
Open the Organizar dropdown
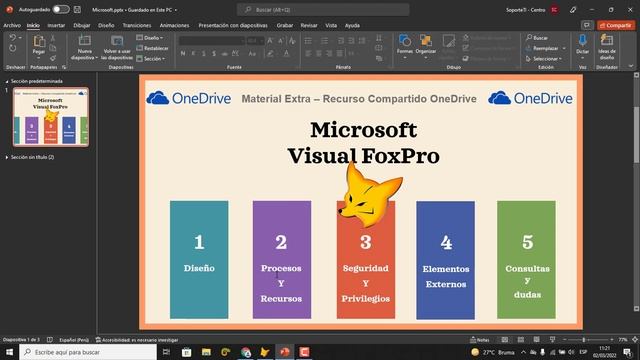(425, 47)
